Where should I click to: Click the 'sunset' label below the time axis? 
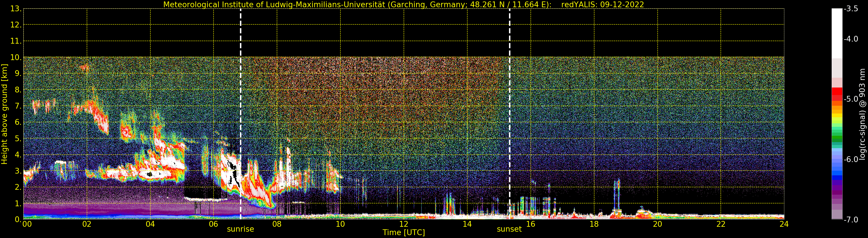point(509,229)
